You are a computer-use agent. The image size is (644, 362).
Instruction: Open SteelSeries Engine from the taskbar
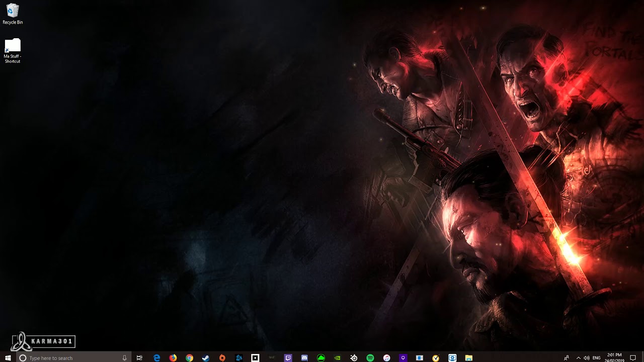tap(354, 358)
